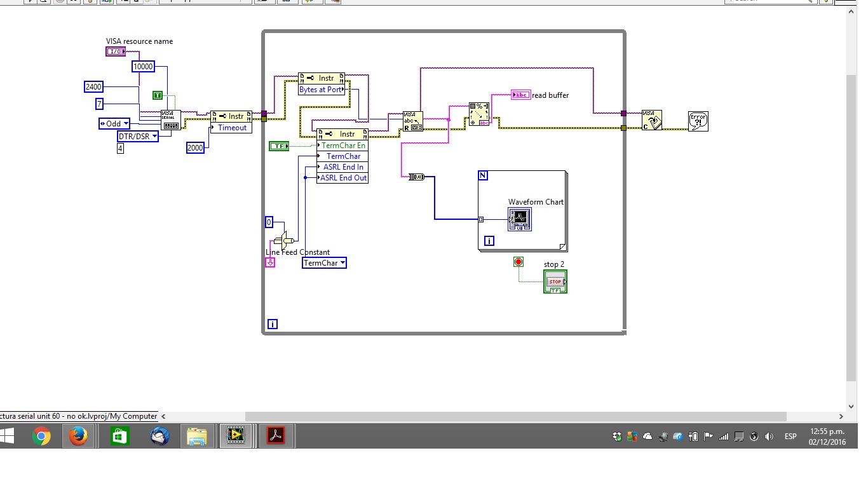Viewport: 868px width, 488px height.
Task: Open Adobe Reader from the taskbar
Action: [x=276, y=436]
